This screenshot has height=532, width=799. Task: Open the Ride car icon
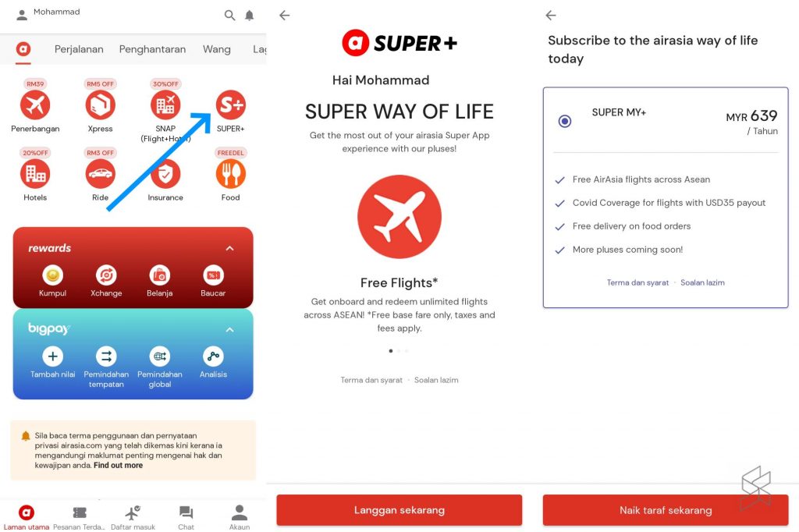[x=101, y=174]
